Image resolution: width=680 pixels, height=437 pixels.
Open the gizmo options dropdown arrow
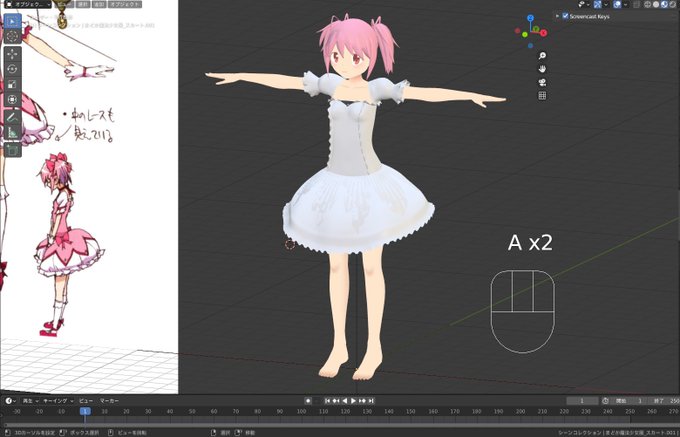click(x=606, y=4)
